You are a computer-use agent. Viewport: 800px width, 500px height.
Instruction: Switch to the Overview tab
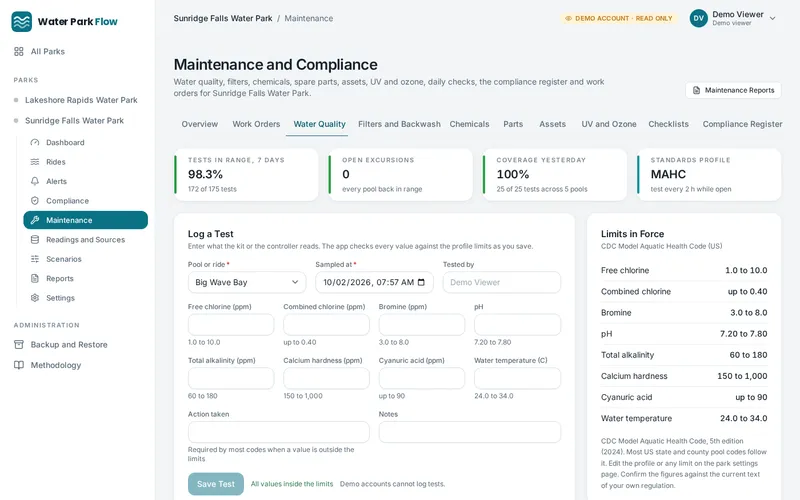(x=199, y=124)
